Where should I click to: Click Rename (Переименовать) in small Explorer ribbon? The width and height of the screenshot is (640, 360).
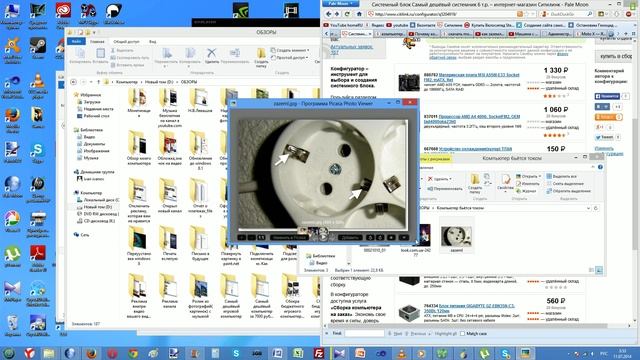[x=444, y=189]
